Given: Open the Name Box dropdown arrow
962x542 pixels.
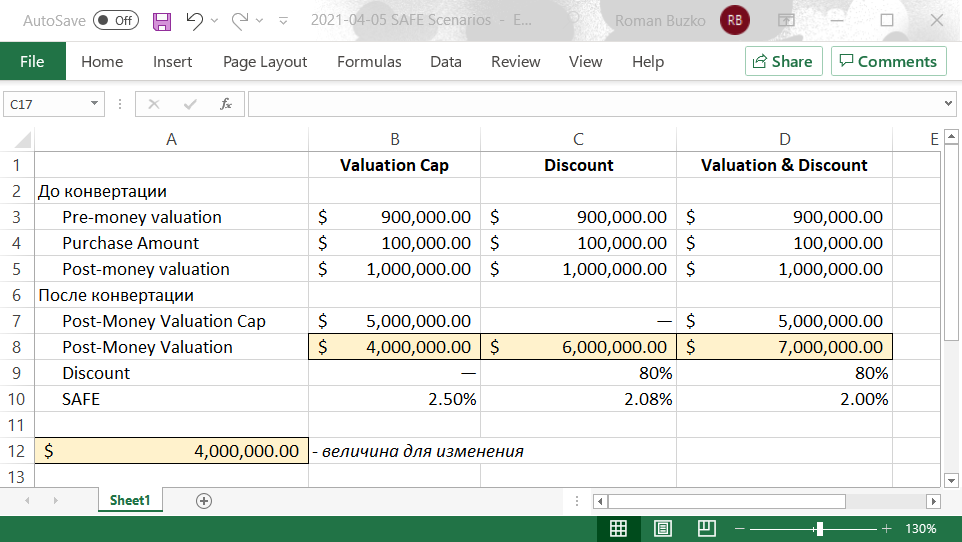Looking at the screenshot, I should (95, 103).
